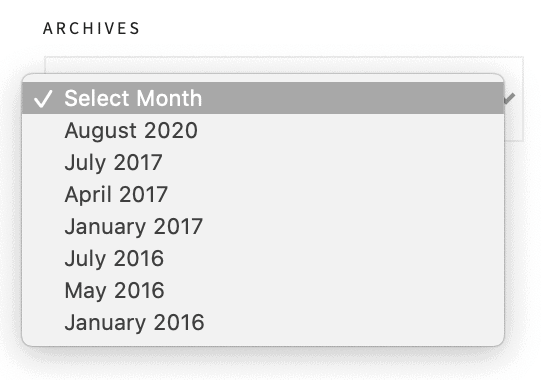Keep the highlighted Select Month row
This screenshot has width=548, height=380.
coord(263,98)
